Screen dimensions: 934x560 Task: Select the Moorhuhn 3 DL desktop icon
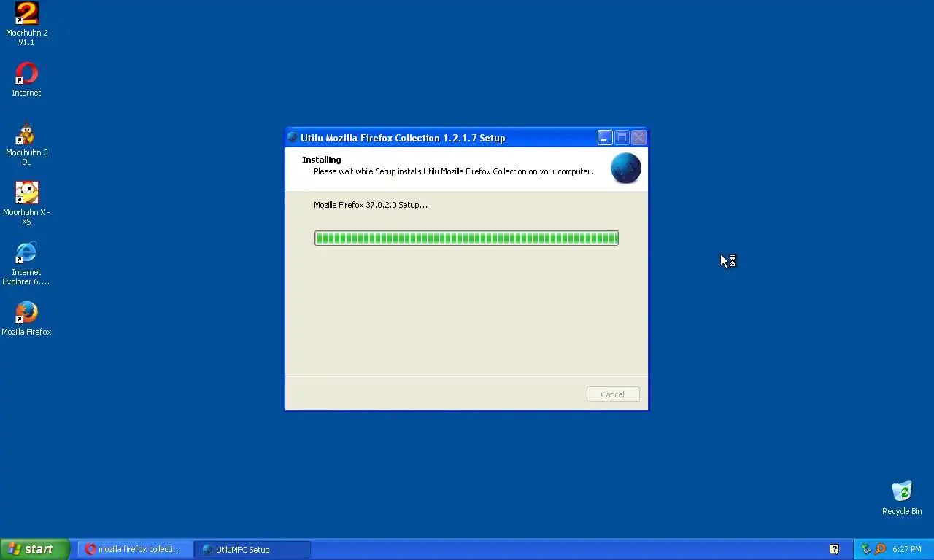point(26,144)
